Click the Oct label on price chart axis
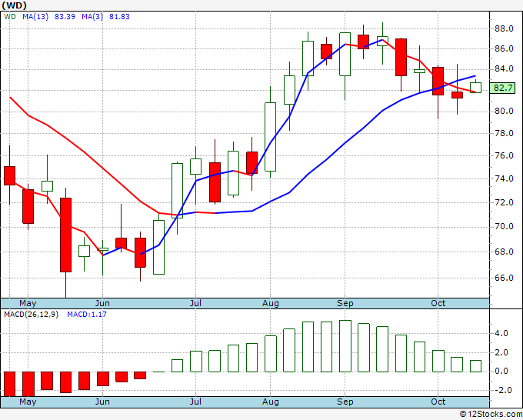Screen dimensions: 523x420 (438, 303)
